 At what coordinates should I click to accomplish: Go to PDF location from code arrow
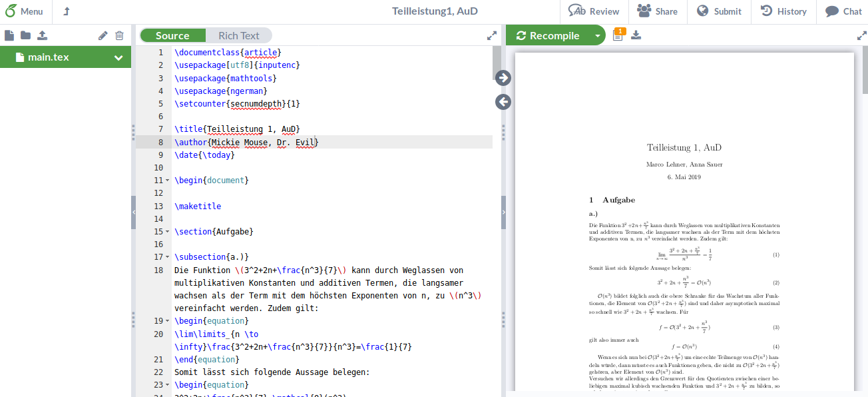(503, 78)
